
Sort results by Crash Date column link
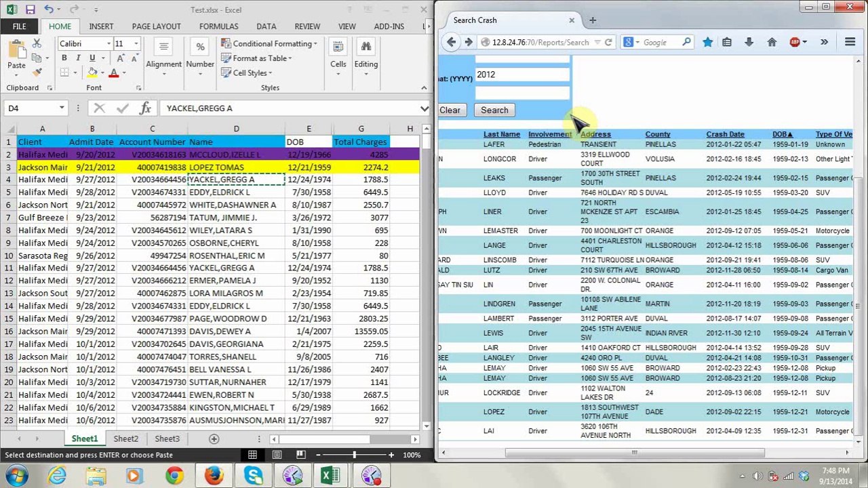click(x=725, y=134)
